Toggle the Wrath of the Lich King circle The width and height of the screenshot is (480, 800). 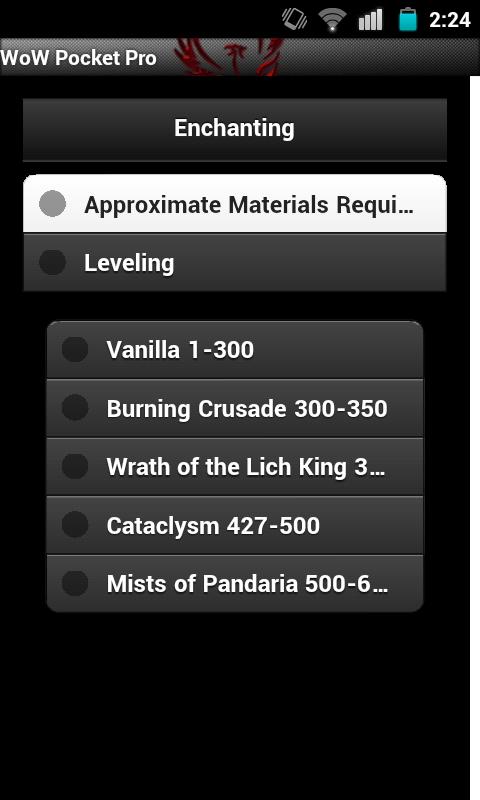point(75,466)
